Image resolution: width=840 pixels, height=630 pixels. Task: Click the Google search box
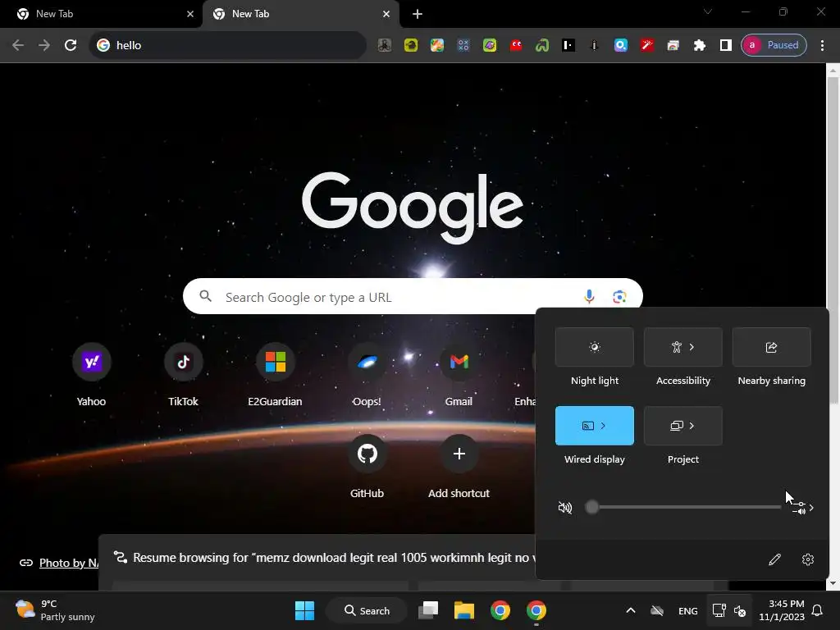[x=413, y=296]
